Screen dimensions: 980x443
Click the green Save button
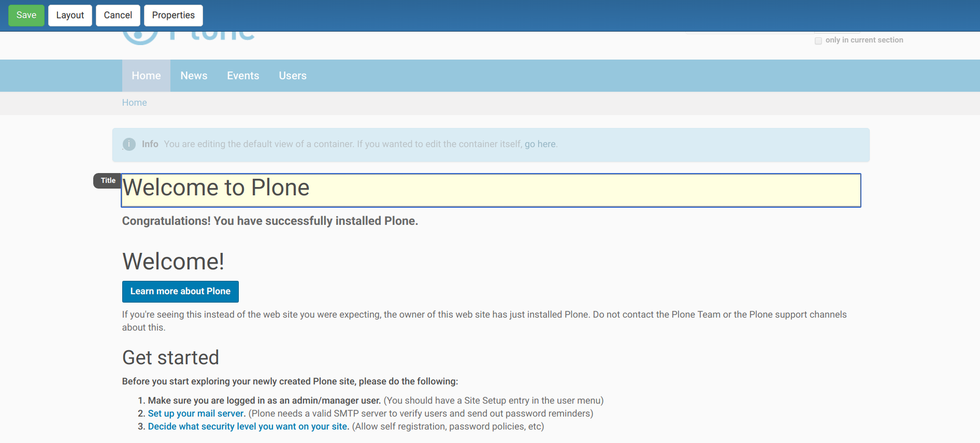26,16
